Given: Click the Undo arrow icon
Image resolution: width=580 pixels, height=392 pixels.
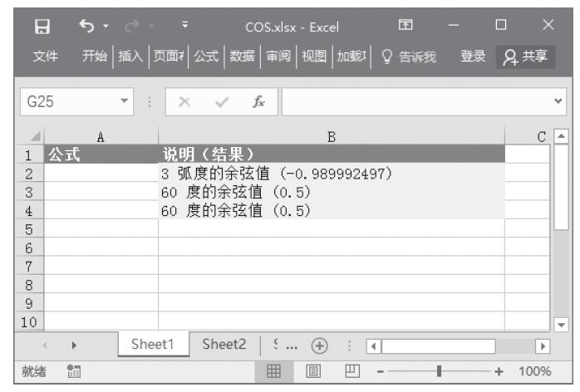Looking at the screenshot, I should [x=86, y=27].
